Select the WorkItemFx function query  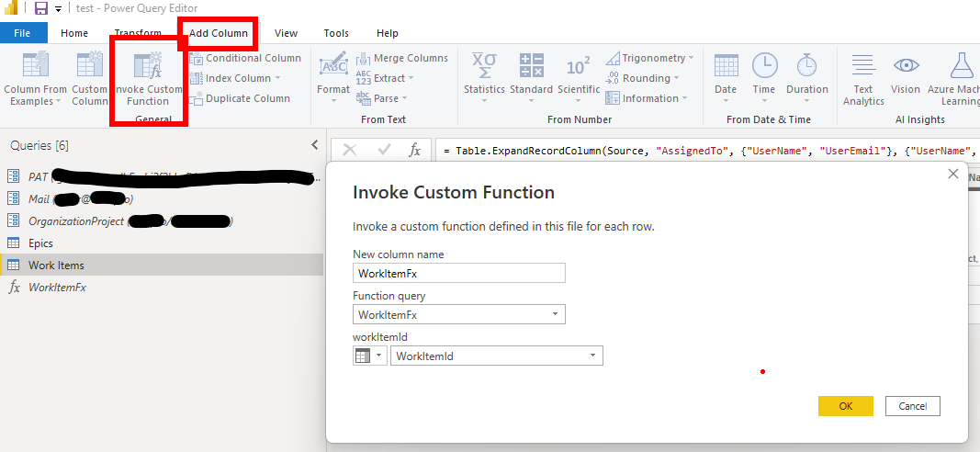coord(162,288)
